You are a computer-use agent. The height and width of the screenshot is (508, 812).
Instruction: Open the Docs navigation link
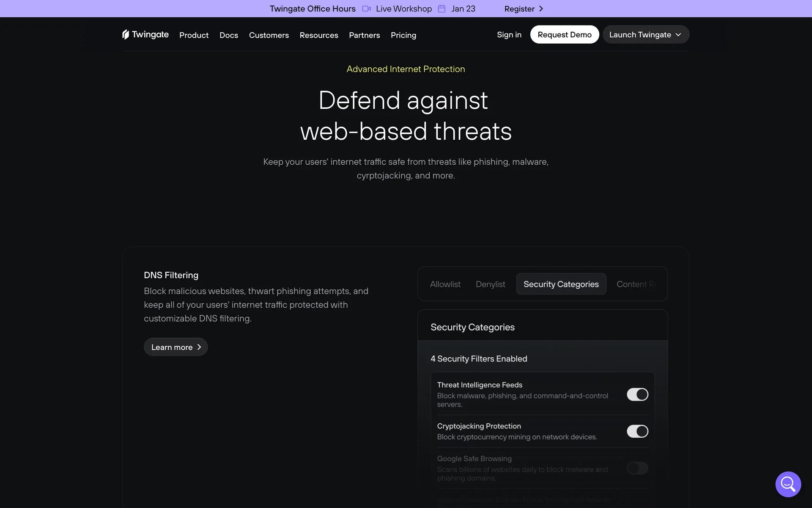click(x=228, y=35)
